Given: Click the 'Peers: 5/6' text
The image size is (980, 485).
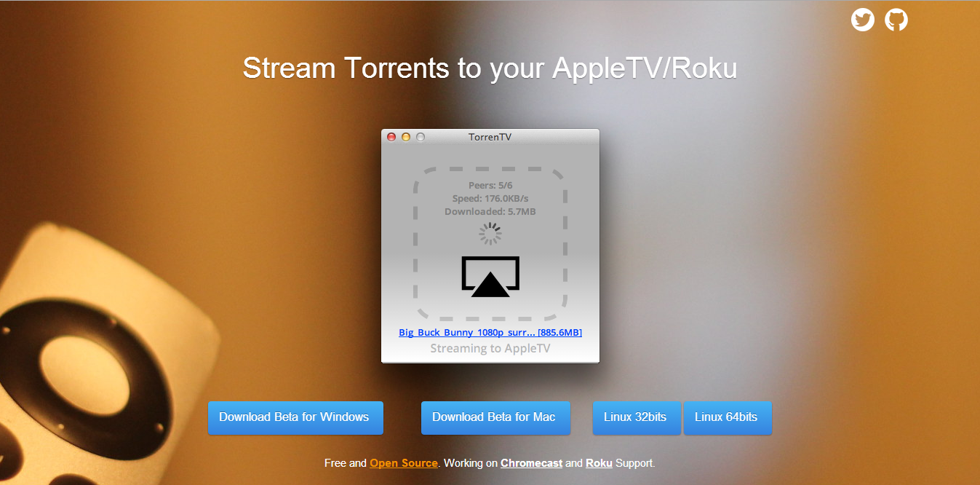Looking at the screenshot, I should (490, 186).
